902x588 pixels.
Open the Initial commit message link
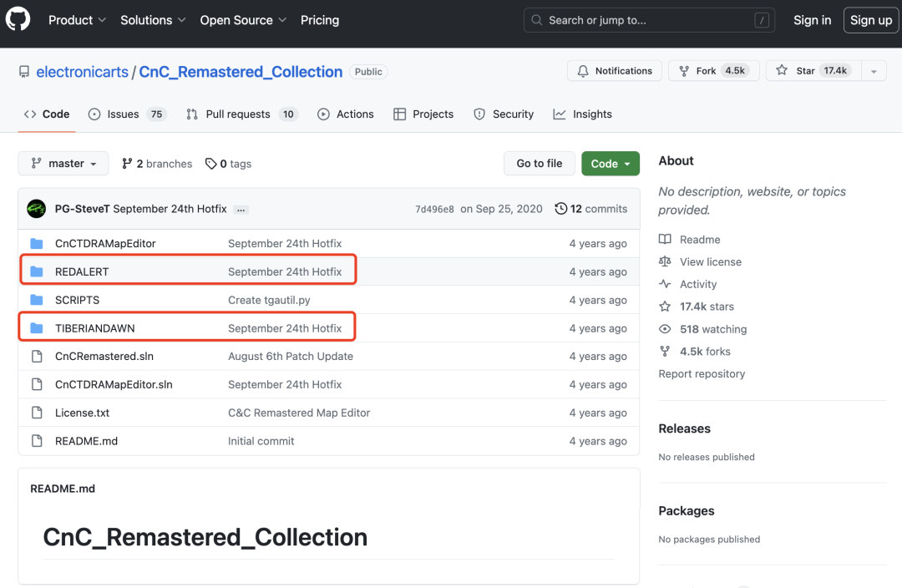pyautogui.click(x=261, y=441)
